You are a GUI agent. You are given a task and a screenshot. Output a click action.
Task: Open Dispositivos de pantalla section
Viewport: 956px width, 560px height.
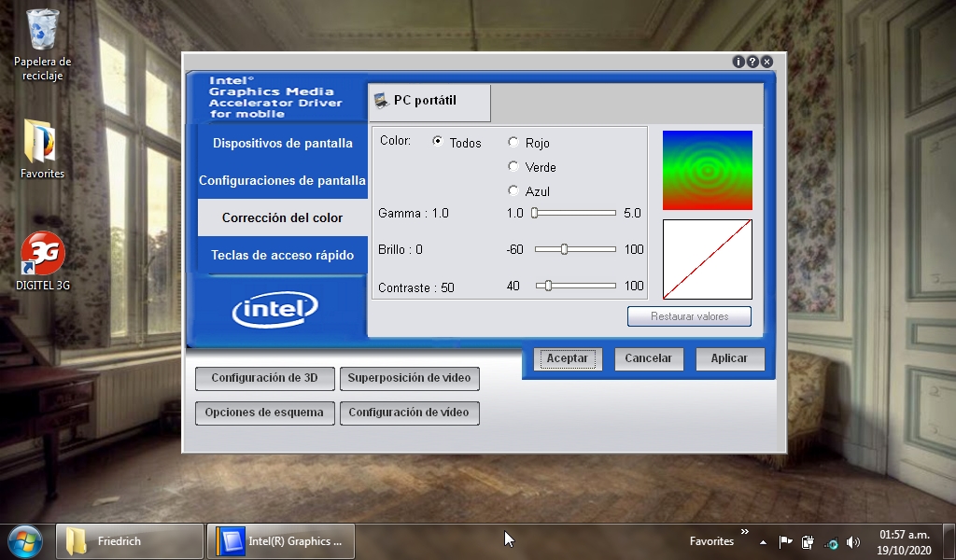(282, 143)
